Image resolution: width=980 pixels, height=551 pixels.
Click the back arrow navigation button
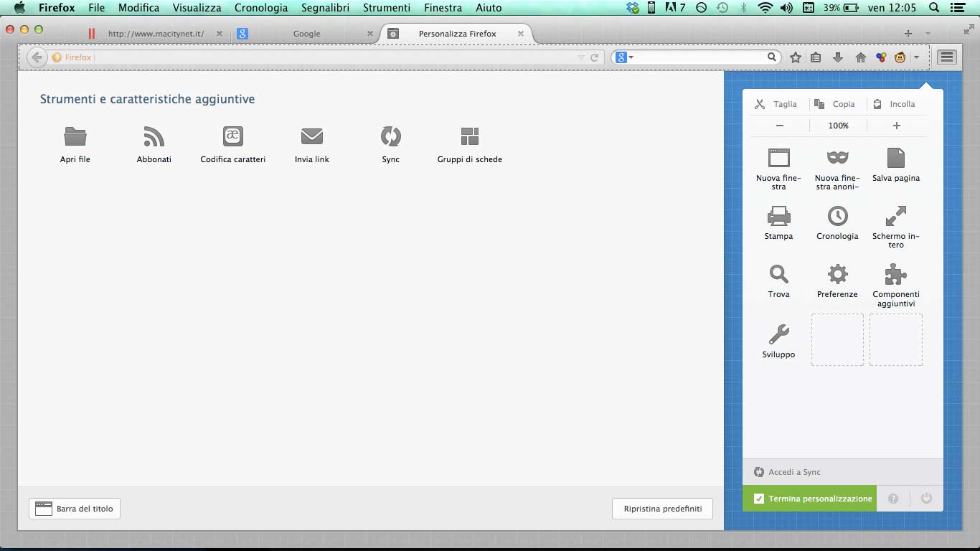(x=36, y=57)
